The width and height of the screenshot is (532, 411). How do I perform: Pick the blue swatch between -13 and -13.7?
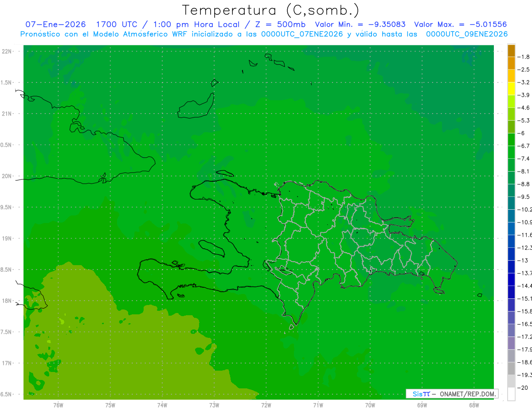point(511,266)
